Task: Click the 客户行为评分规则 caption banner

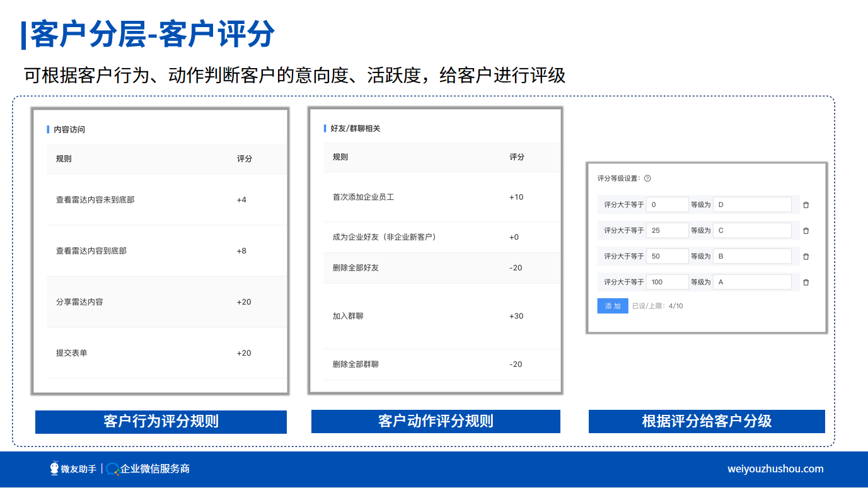Action: pos(161,422)
